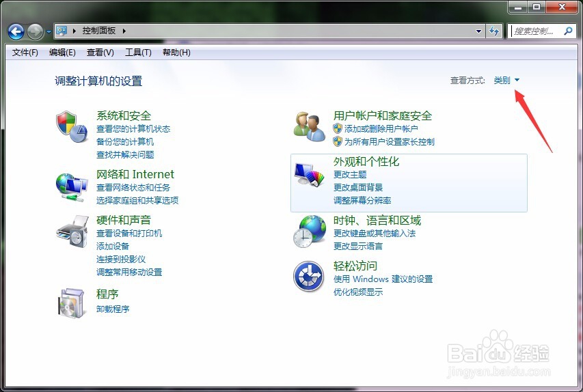
Task: Open the 文件(F) menu
Action: point(25,53)
